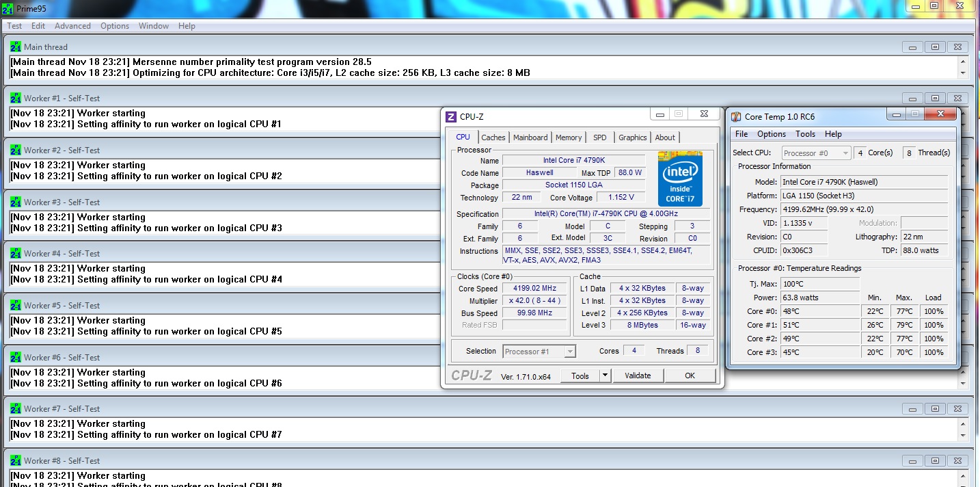Viewport: 980px width, 487px height.
Task: Open the Select CPU dropdown in Core Temp
Action: click(x=816, y=153)
